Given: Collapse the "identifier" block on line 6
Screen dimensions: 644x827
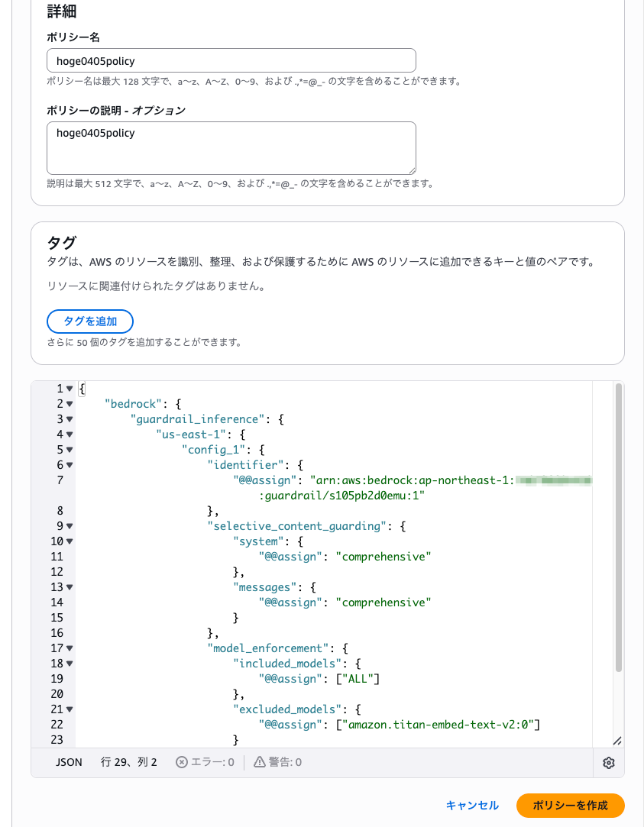Looking at the screenshot, I should 70,464.
